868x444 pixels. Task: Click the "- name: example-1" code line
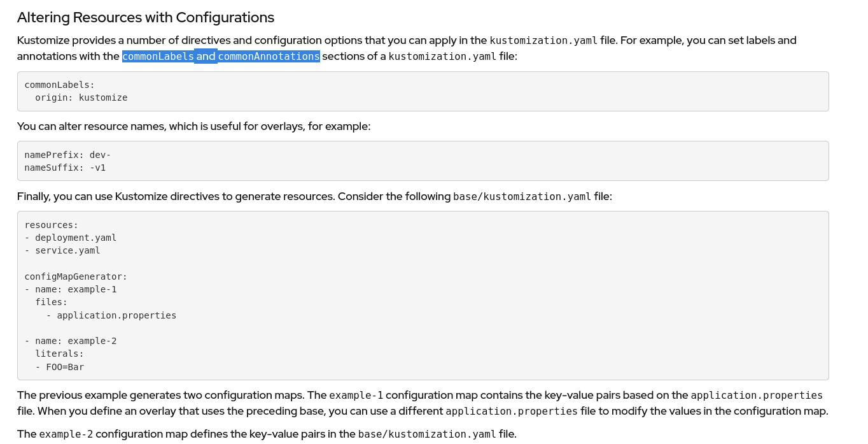[x=70, y=289]
